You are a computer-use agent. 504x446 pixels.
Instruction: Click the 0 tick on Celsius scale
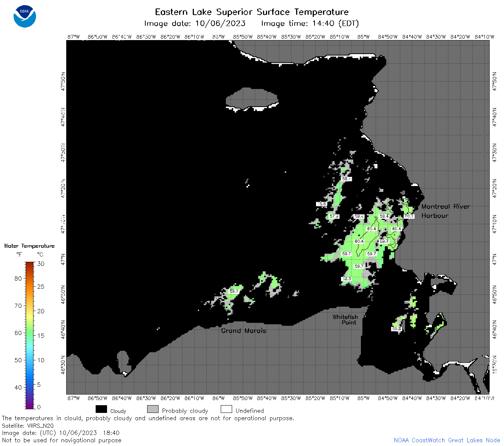pos(39,407)
